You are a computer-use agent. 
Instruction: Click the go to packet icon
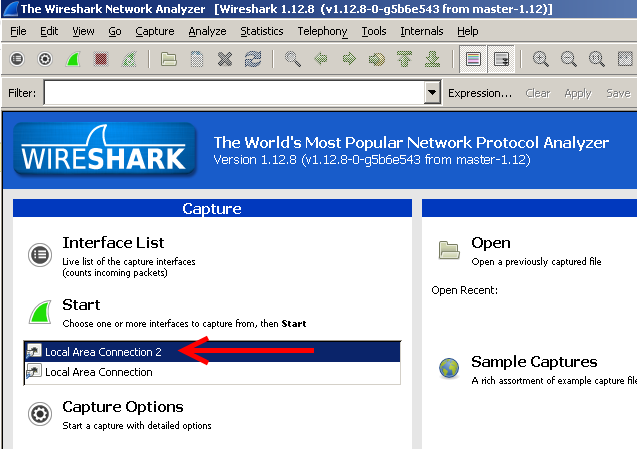pos(377,59)
